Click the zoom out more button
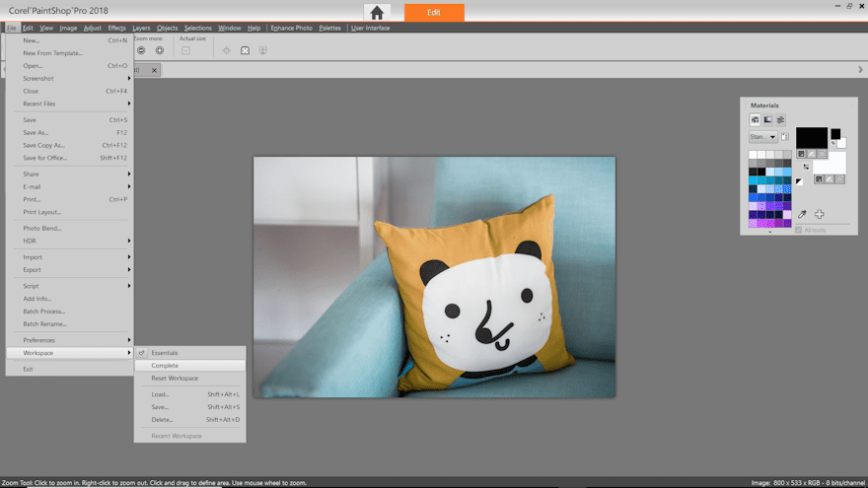 click(x=141, y=50)
